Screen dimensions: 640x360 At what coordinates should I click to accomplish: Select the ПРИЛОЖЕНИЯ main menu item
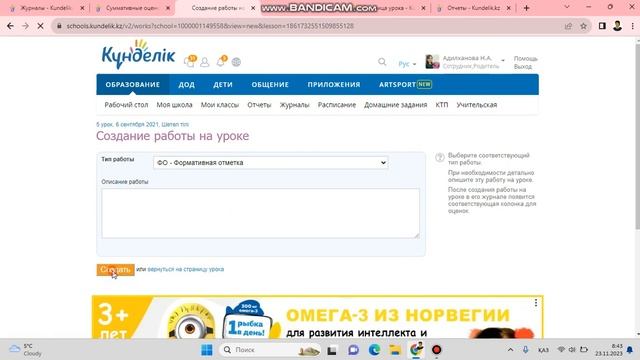click(334, 84)
